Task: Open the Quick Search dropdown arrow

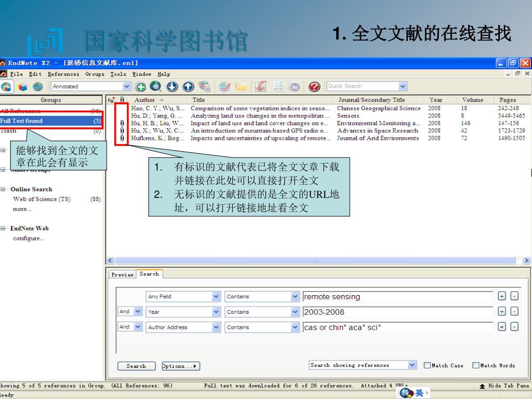Action: point(403,86)
